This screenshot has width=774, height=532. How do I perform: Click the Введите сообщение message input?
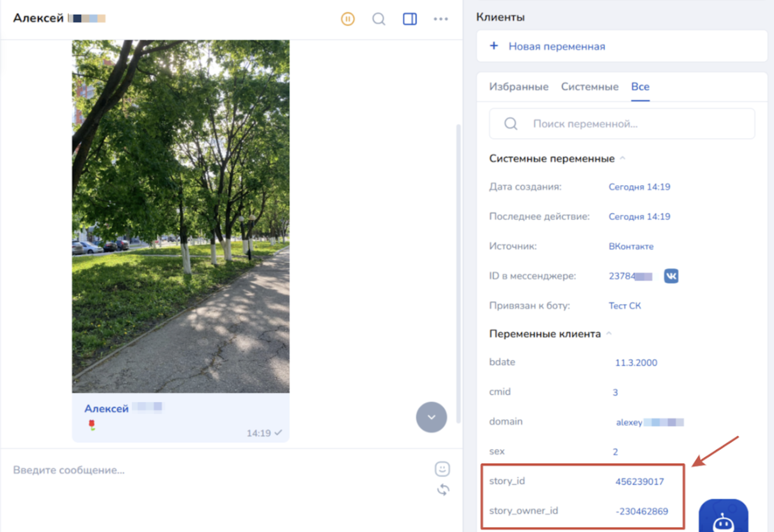213,470
